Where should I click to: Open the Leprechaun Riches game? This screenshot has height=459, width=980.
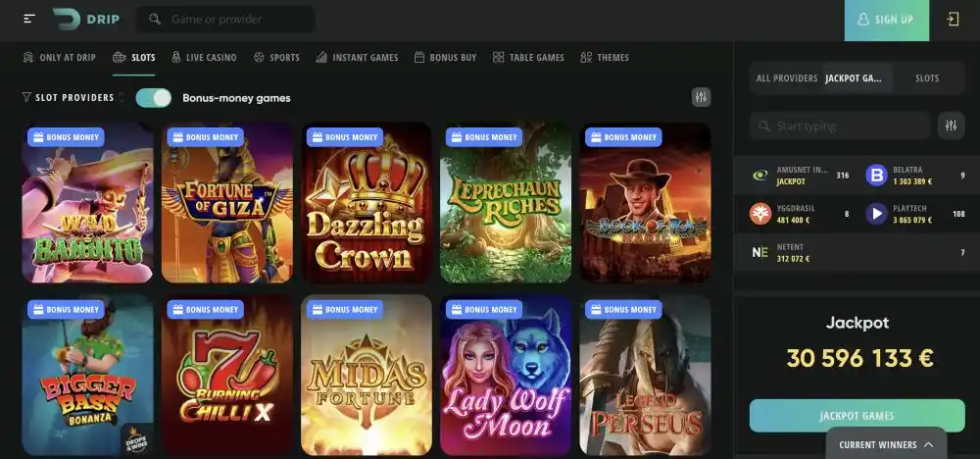pos(506,203)
